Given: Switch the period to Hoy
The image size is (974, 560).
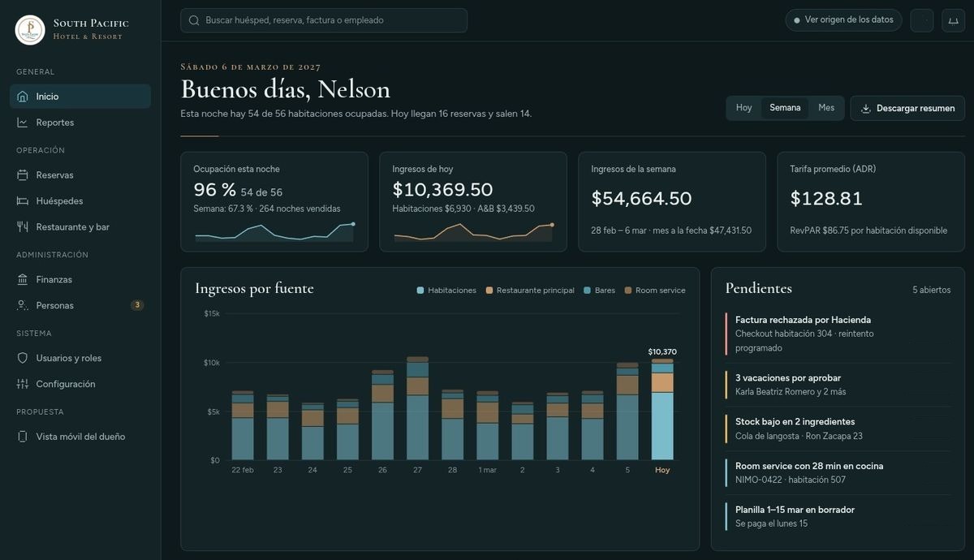Looking at the screenshot, I should point(744,108).
